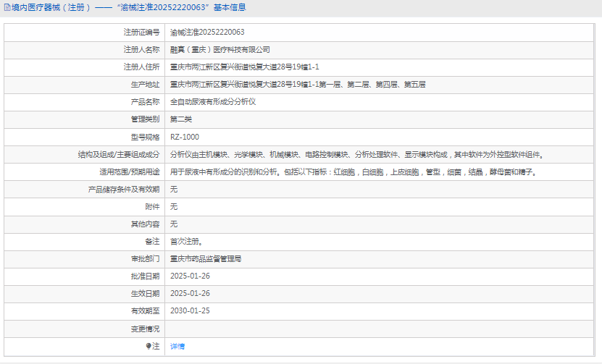Select intended use text starting 用于尿液中有形成分
Screen dimensions: 602x364
pos(354,172)
